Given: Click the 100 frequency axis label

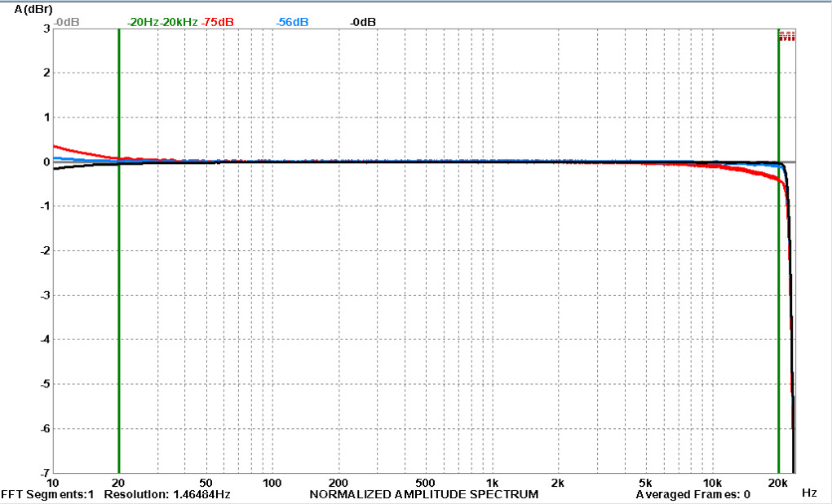Looking at the screenshot, I should pos(272,483).
